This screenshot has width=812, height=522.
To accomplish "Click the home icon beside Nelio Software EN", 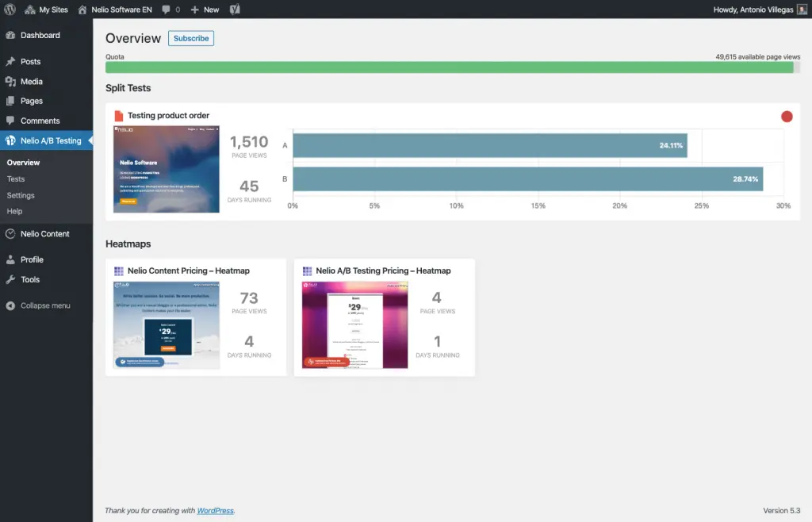I will point(82,10).
